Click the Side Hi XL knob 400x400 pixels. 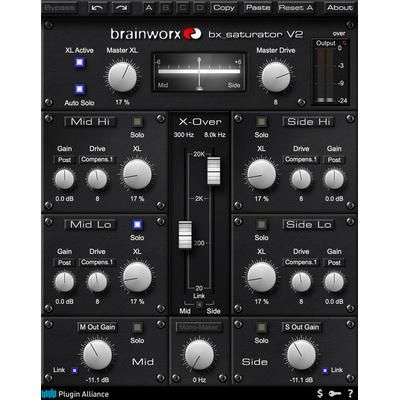261,174
